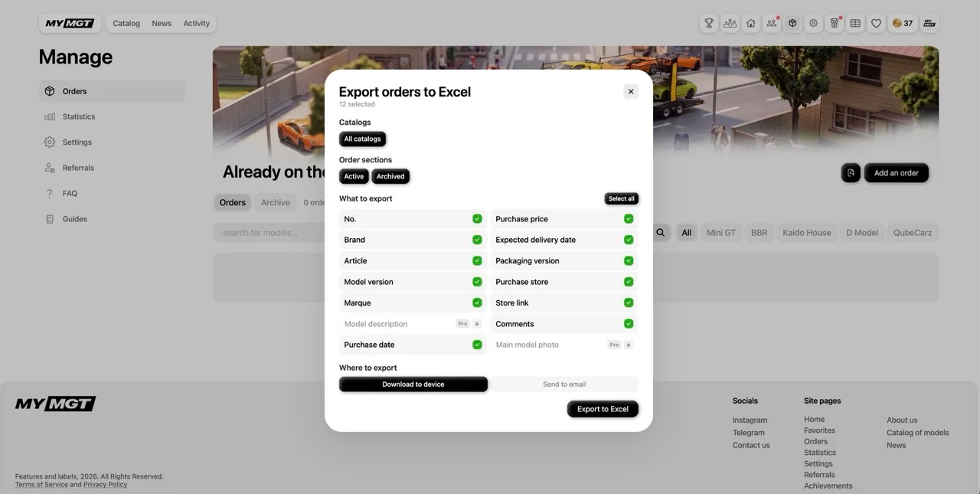Toggle the Model version checkbox
Viewport: 980px width, 494px height.
tap(477, 282)
